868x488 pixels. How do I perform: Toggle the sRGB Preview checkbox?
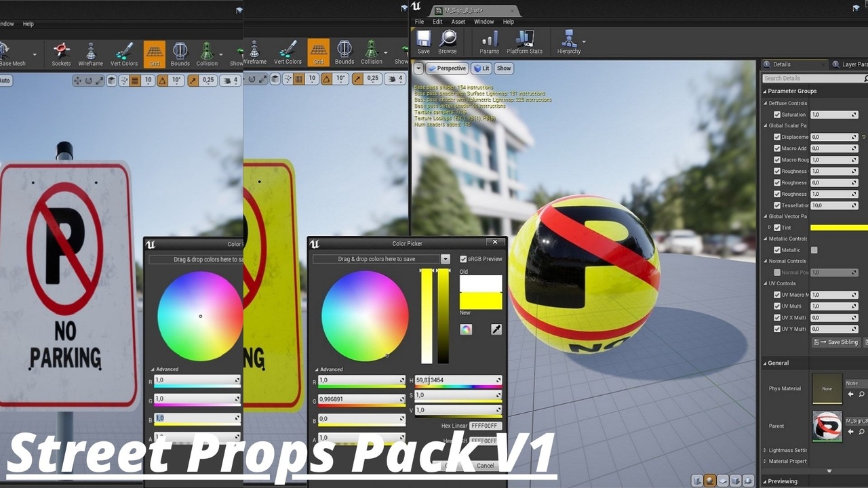(x=463, y=259)
